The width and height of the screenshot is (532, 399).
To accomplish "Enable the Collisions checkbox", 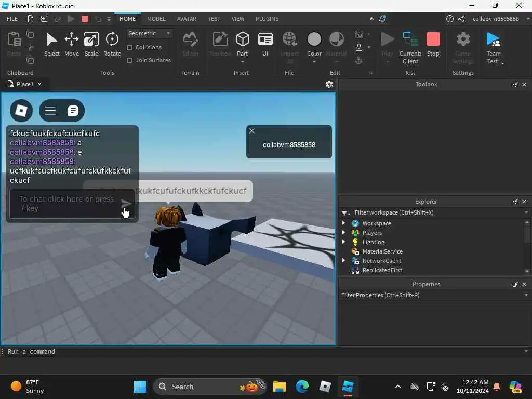I will pyautogui.click(x=129, y=47).
